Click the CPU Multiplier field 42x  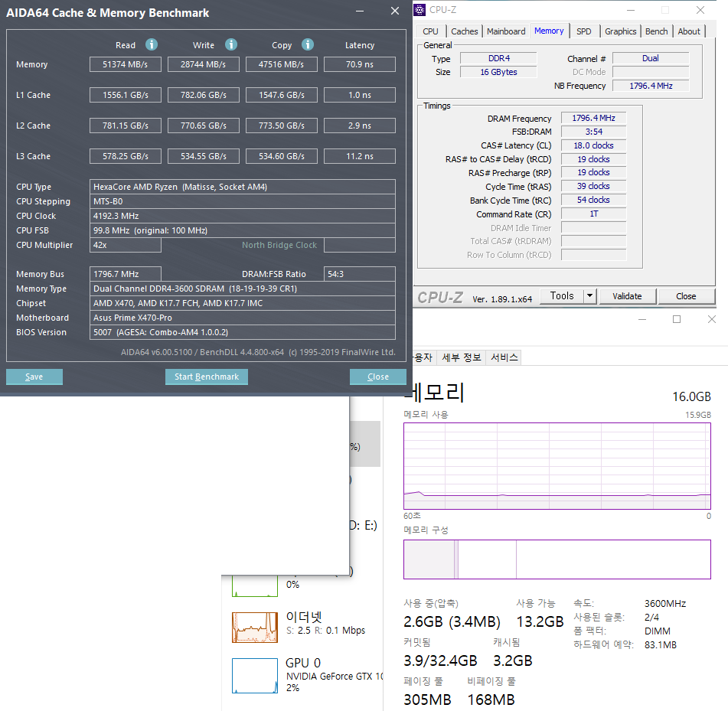point(126,245)
